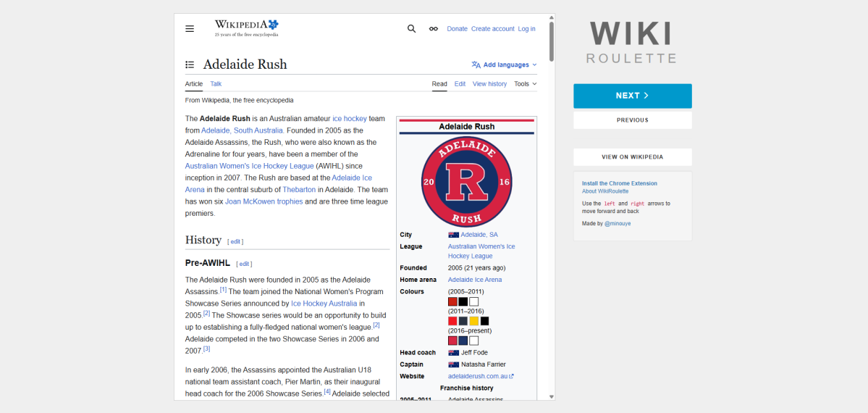Click the article vertical scrollbar thumb
The image size is (868, 413).
[x=552, y=41]
